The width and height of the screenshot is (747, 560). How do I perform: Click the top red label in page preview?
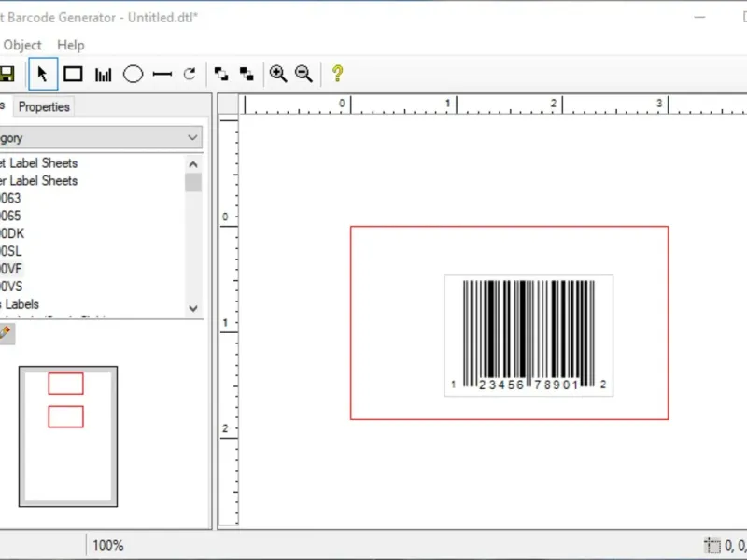tap(65, 384)
